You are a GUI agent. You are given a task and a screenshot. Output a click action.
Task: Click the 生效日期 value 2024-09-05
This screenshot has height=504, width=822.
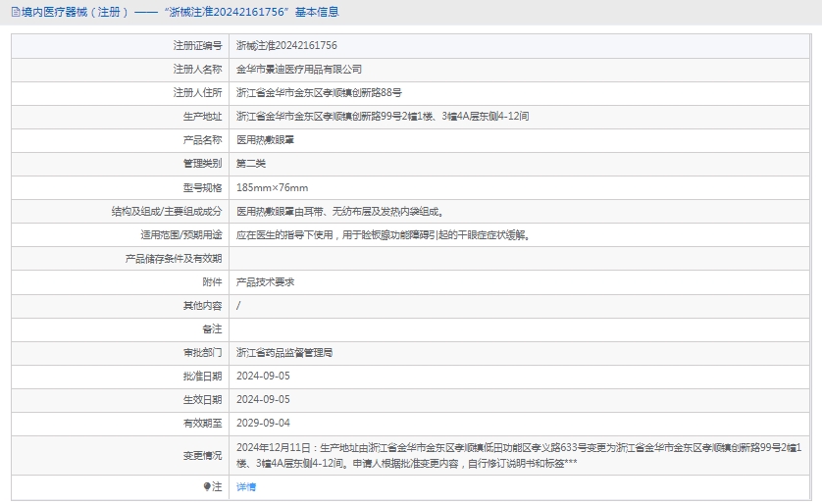point(263,400)
